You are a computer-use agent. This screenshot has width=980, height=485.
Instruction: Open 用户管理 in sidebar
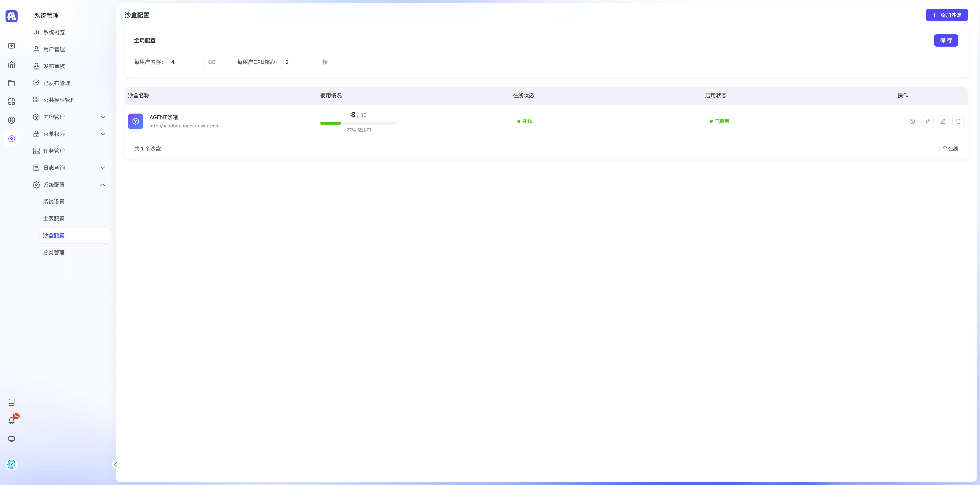point(54,49)
